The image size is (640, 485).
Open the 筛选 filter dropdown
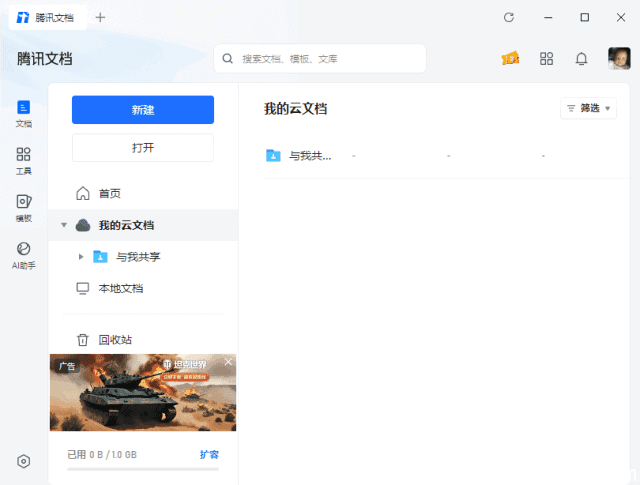coord(589,108)
